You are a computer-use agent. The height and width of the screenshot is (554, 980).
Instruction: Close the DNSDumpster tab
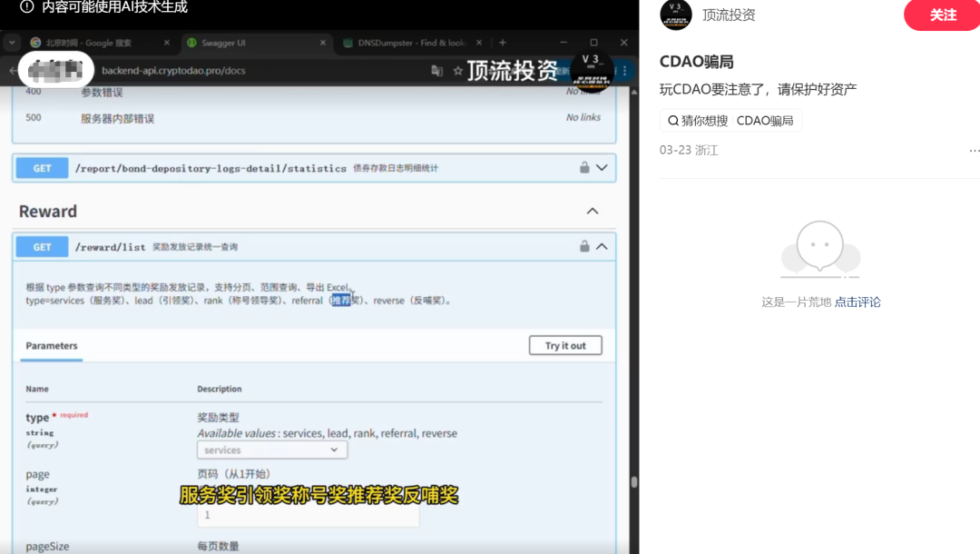(479, 43)
